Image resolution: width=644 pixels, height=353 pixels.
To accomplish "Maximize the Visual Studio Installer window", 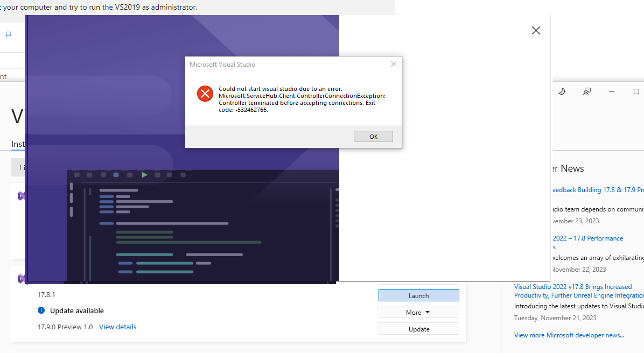I will 636,91.
